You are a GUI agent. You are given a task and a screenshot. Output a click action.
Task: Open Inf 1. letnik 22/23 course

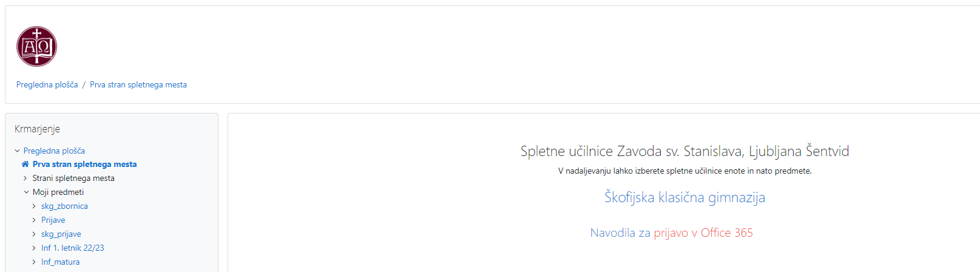pyautogui.click(x=73, y=248)
